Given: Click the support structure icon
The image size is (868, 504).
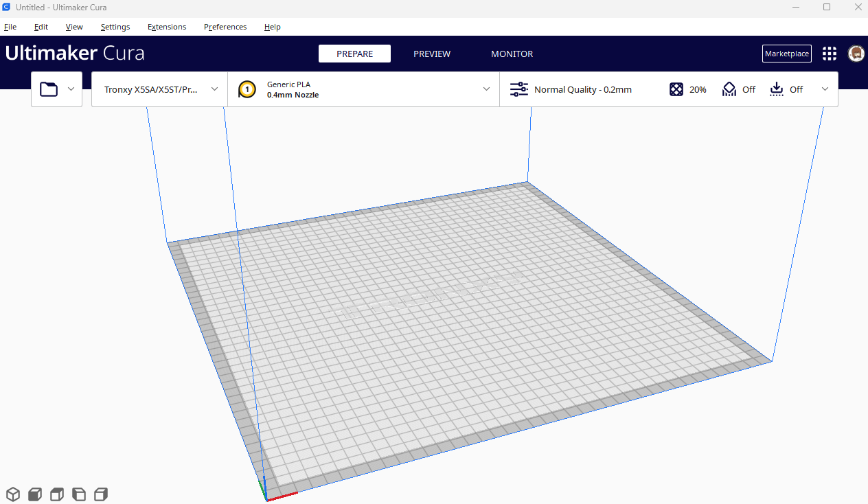Looking at the screenshot, I should point(729,89).
